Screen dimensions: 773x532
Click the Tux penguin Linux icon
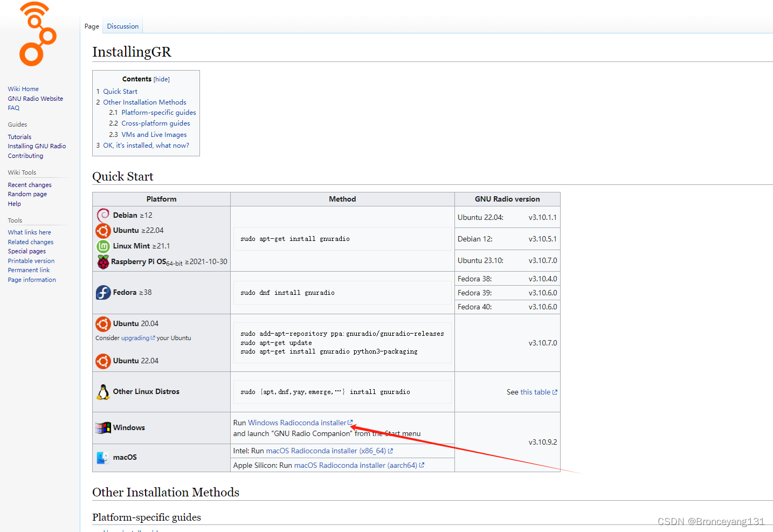(x=103, y=392)
